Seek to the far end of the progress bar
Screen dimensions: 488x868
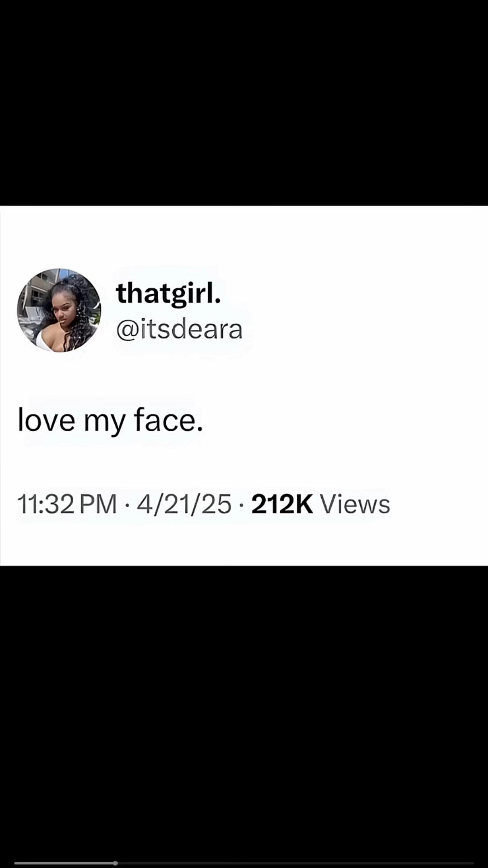[472, 863]
